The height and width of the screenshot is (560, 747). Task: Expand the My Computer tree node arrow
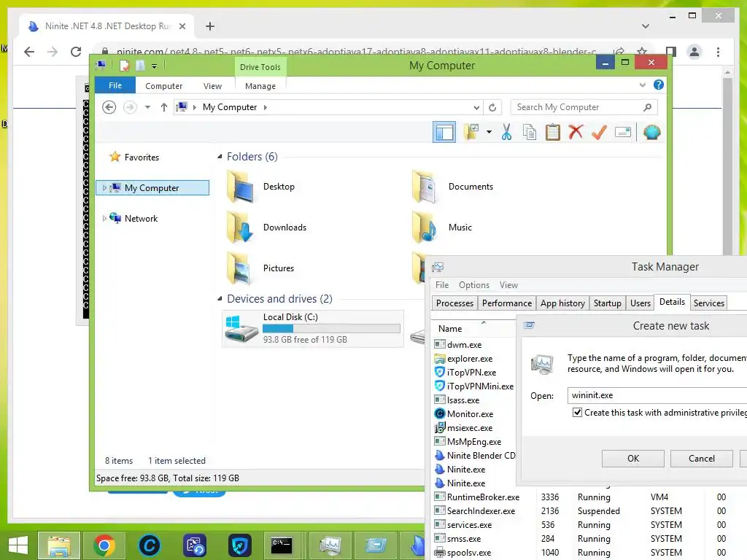pos(104,188)
